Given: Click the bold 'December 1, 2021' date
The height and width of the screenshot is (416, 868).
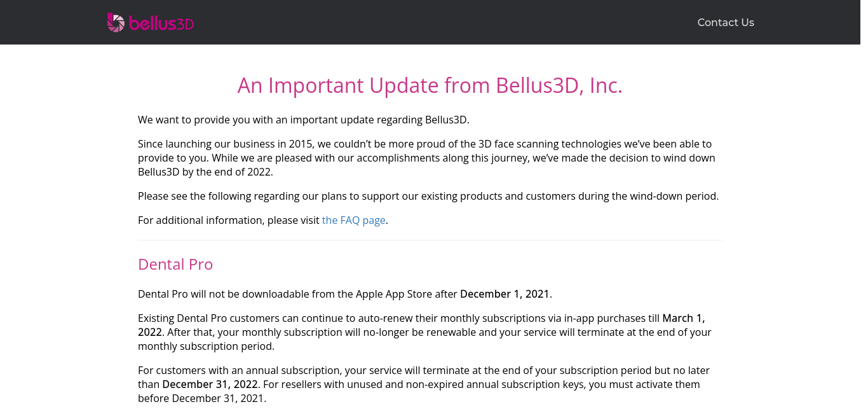Looking at the screenshot, I should 505,294.
